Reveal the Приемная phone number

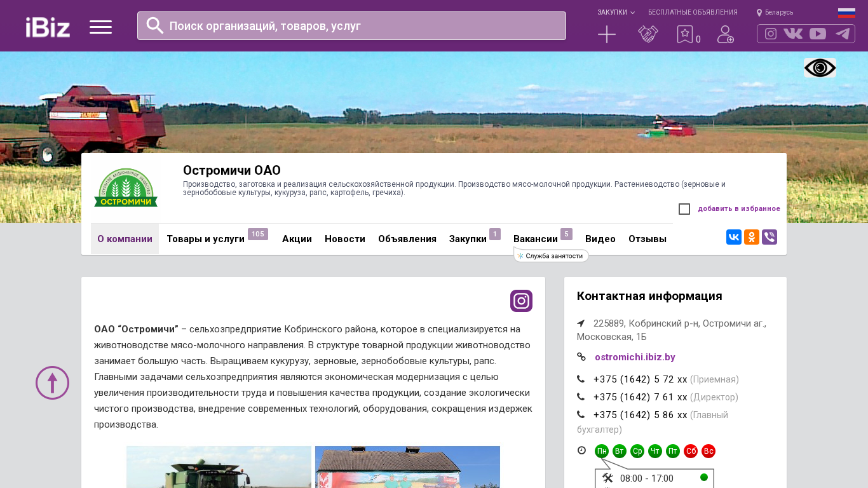coord(641,379)
